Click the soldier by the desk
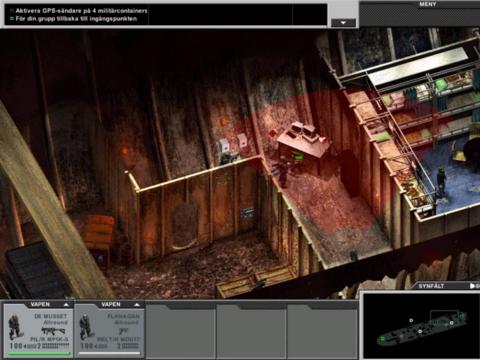 [x=283, y=173]
